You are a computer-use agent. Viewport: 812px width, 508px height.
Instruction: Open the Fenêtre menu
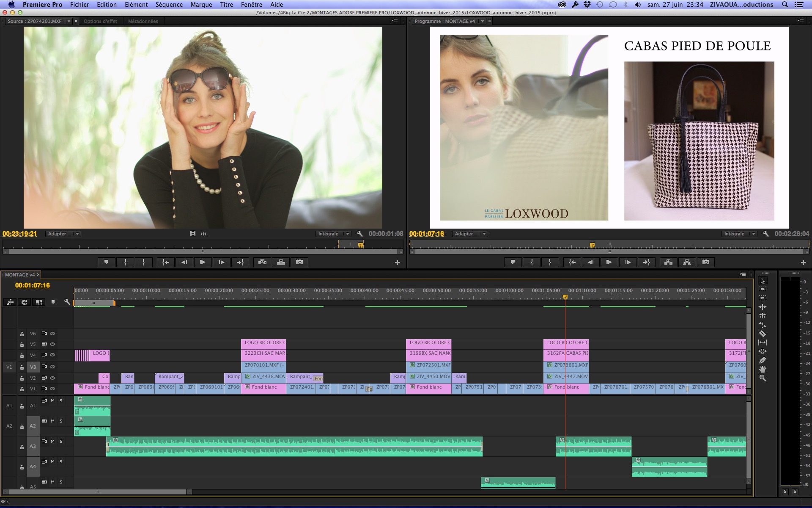click(x=251, y=4)
